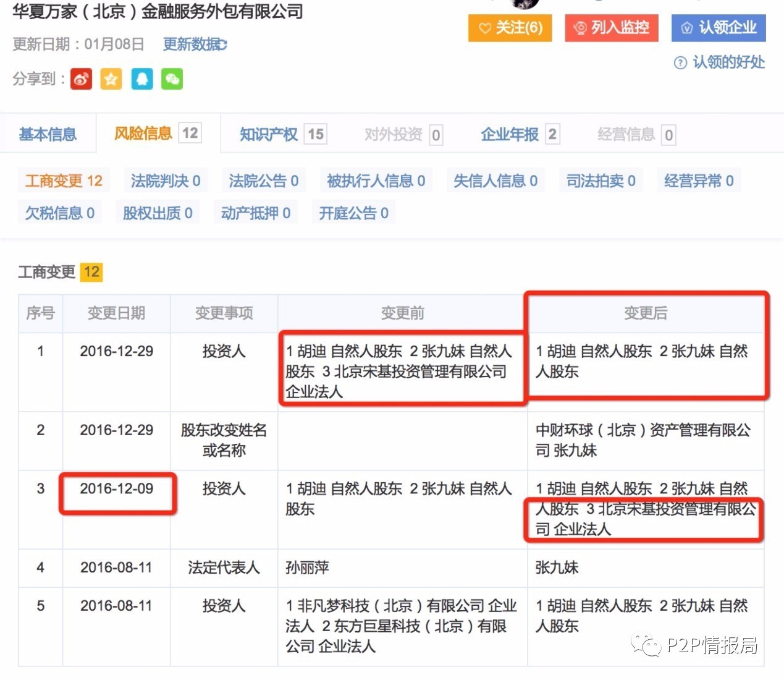Click the 非凡梦科技 before-change cell in row 5
The height and width of the screenshot is (680, 784).
[402, 626]
